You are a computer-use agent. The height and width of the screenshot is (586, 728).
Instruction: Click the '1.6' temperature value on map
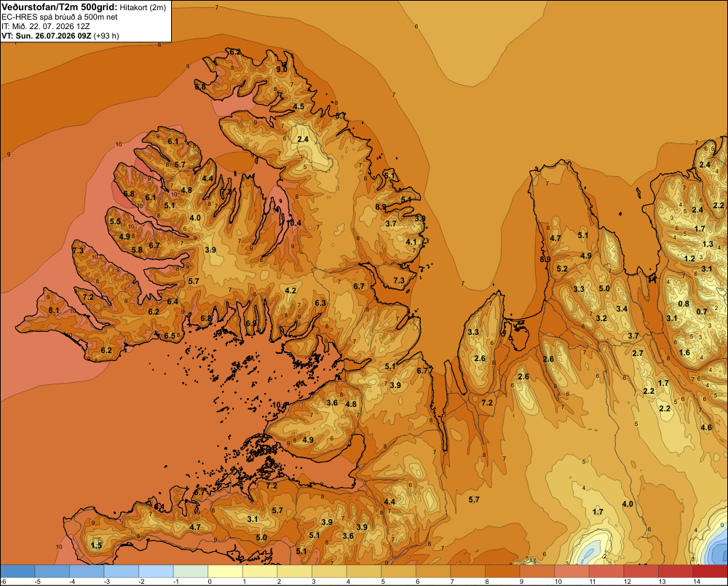tap(684, 352)
